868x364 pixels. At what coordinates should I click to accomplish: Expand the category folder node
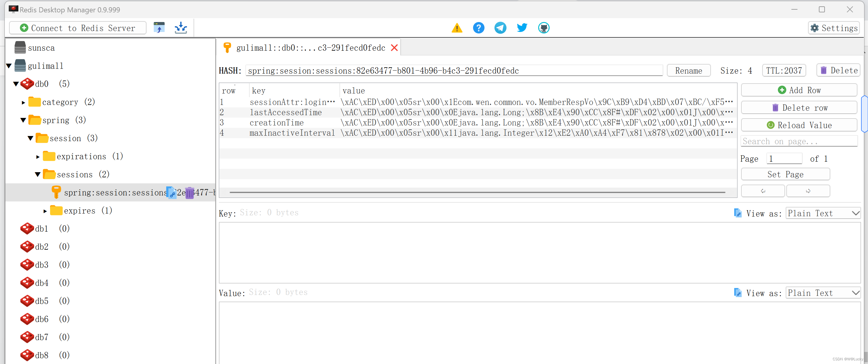[23, 102]
